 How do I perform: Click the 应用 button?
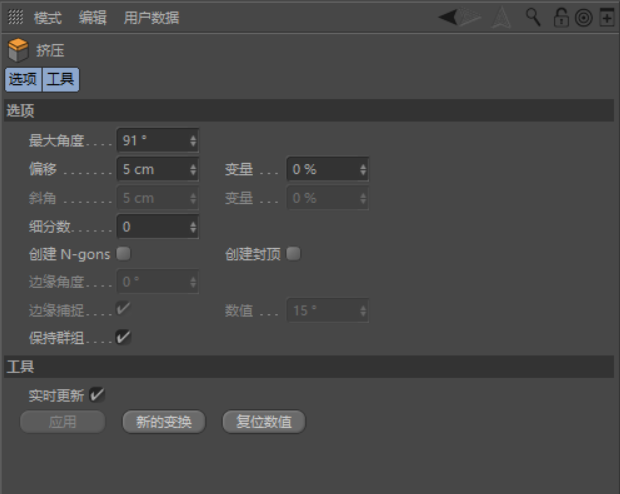click(x=62, y=422)
